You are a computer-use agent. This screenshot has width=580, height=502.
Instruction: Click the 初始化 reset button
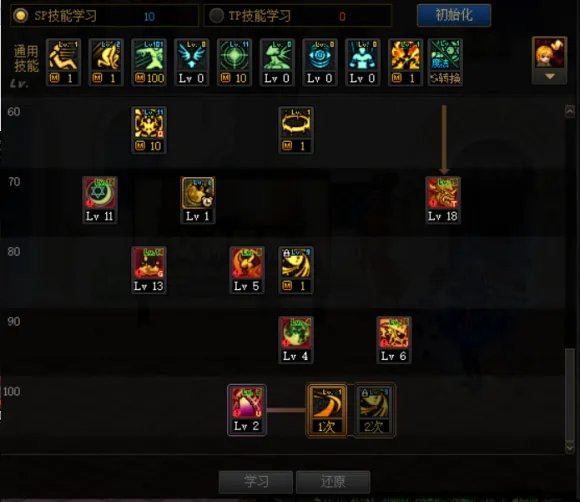[x=454, y=15]
